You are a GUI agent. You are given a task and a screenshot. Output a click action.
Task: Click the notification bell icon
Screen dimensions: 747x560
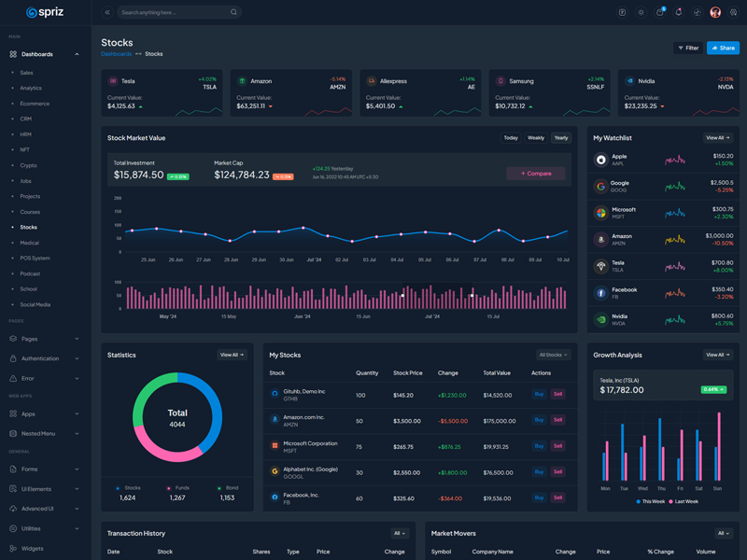point(678,12)
